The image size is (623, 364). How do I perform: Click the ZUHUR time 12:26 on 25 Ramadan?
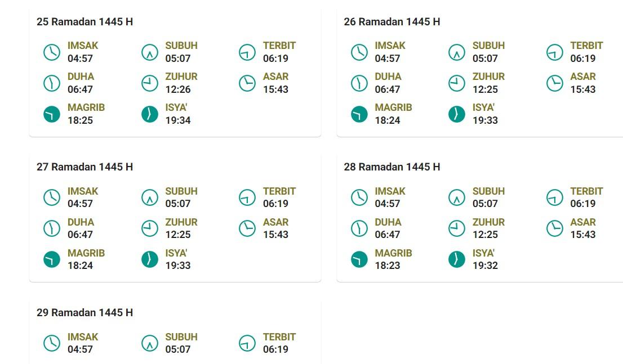click(x=177, y=89)
